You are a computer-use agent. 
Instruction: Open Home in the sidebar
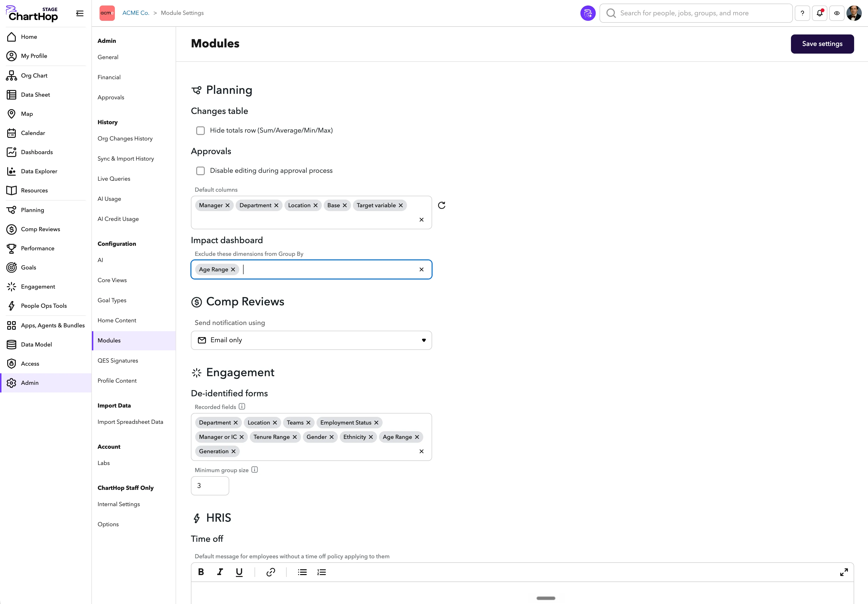46,37
